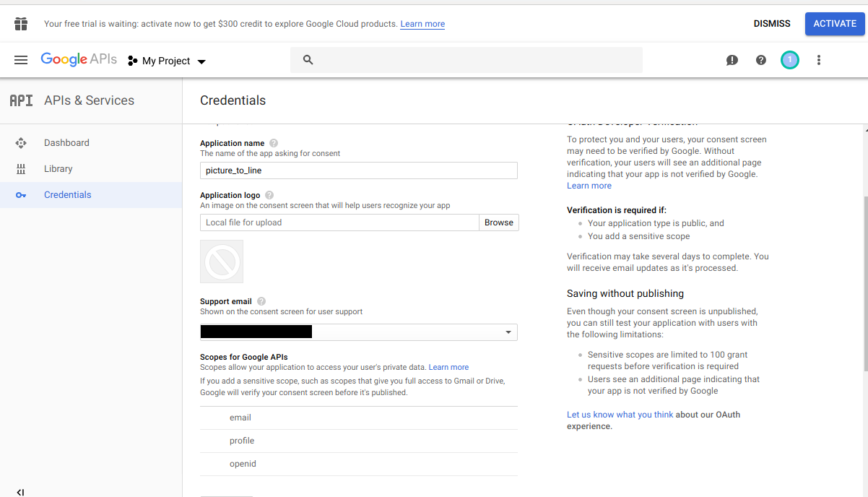
Task: Click the help tooltip beside Application name
Action: tap(273, 142)
